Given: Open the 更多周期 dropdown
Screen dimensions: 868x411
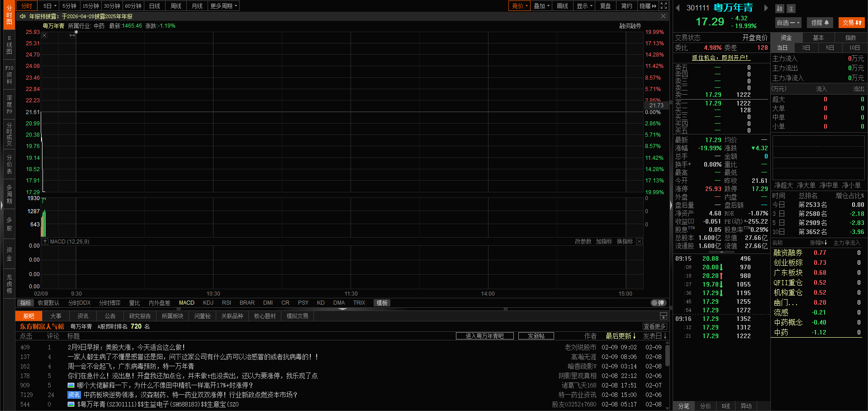Looking at the screenshot, I should click(x=223, y=6).
